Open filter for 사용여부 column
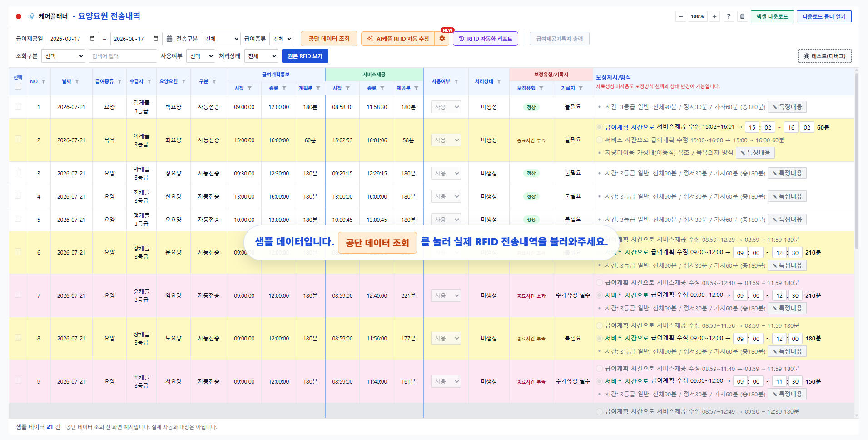 [456, 81]
